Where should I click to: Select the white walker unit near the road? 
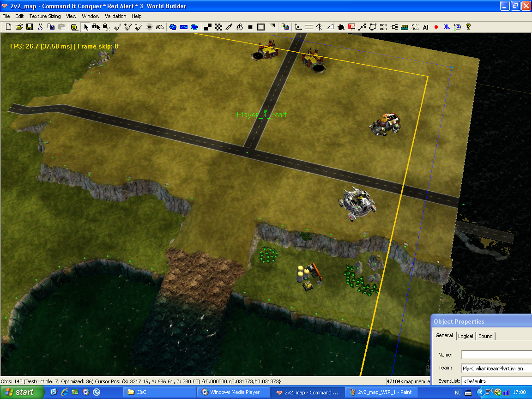[x=357, y=204]
